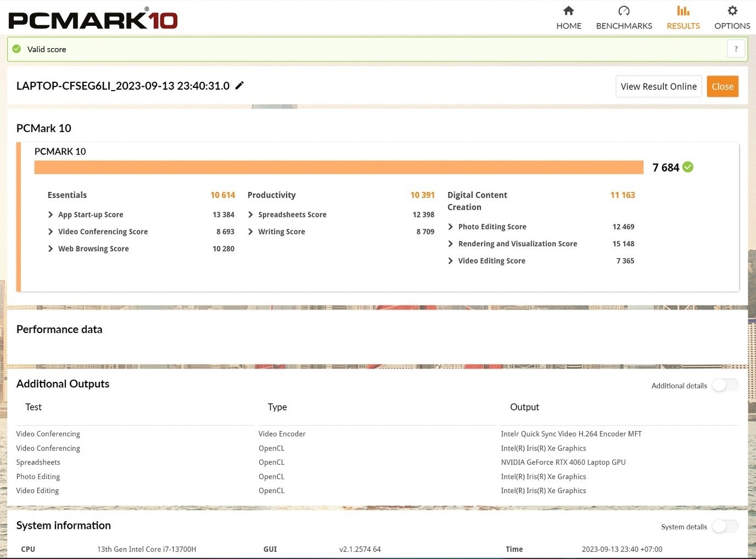Click the Type column header
The width and height of the screenshot is (756, 559).
click(277, 407)
